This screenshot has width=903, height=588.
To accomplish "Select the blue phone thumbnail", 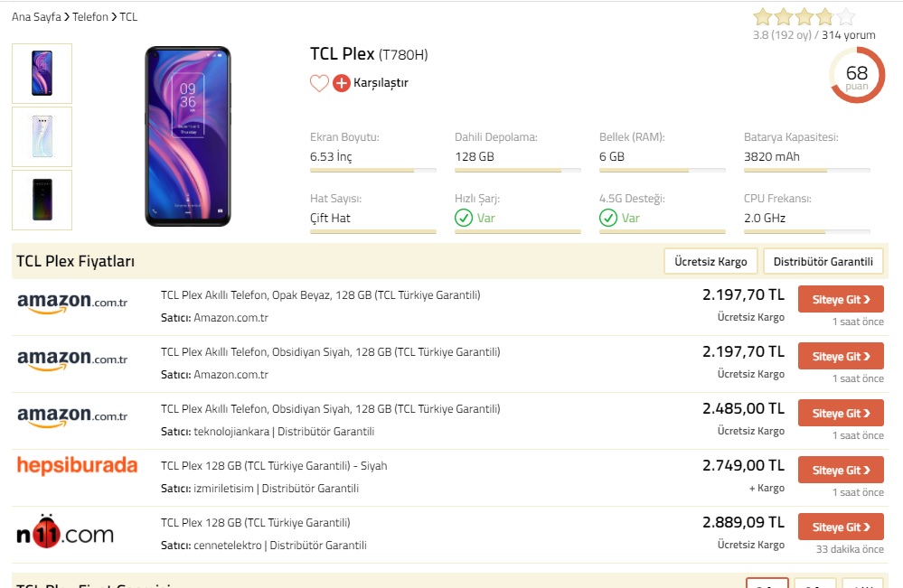I will (42, 74).
